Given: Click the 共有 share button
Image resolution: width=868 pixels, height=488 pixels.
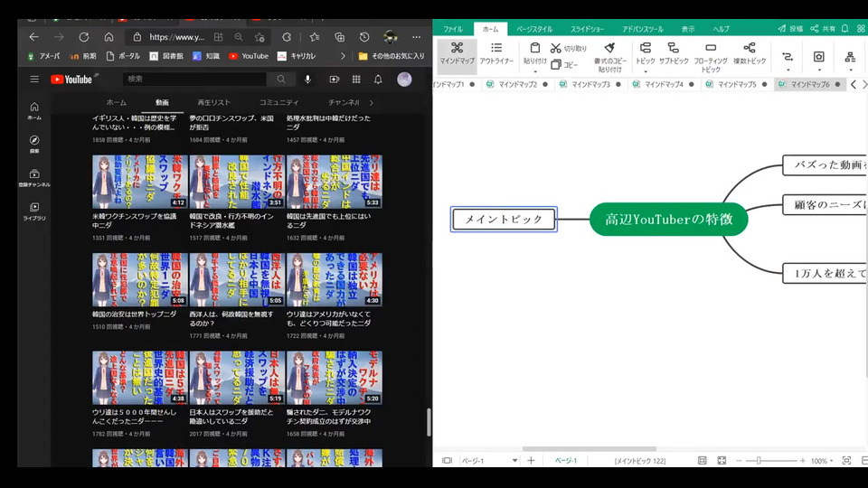Looking at the screenshot, I should 823,29.
